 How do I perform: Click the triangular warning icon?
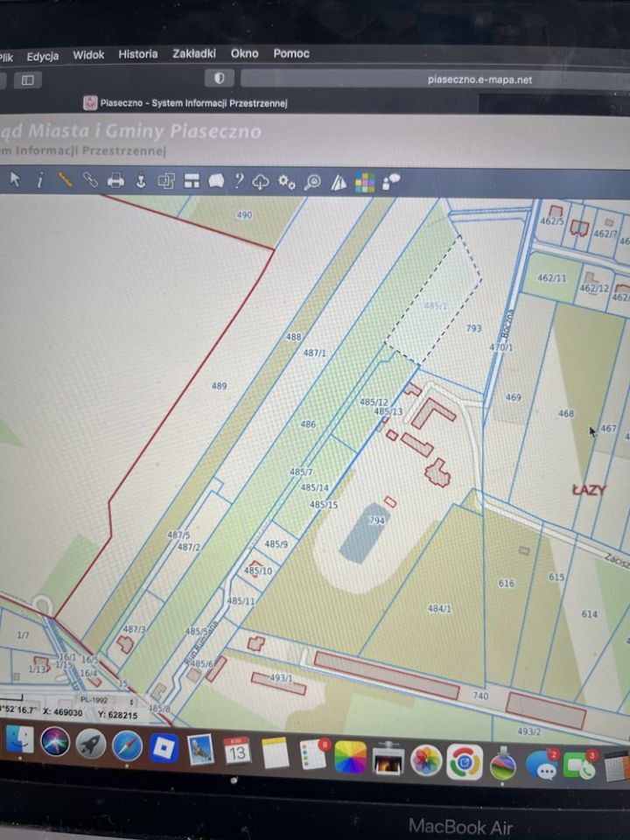coord(338,183)
